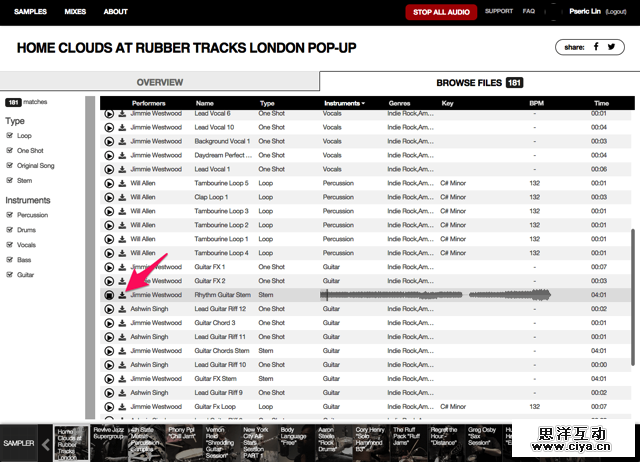The height and width of the screenshot is (462, 640).
Task: Download Guitar FX Stem
Action: coord(122,379)
